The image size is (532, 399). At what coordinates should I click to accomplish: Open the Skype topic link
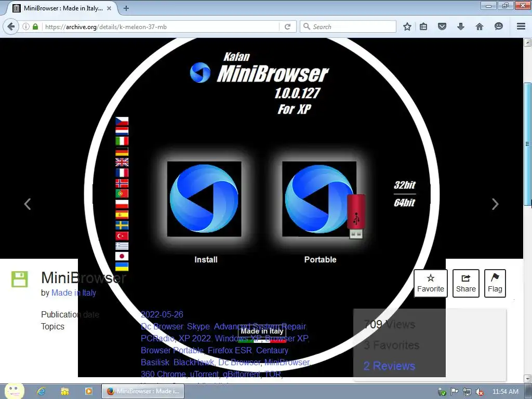coord(198,326)
